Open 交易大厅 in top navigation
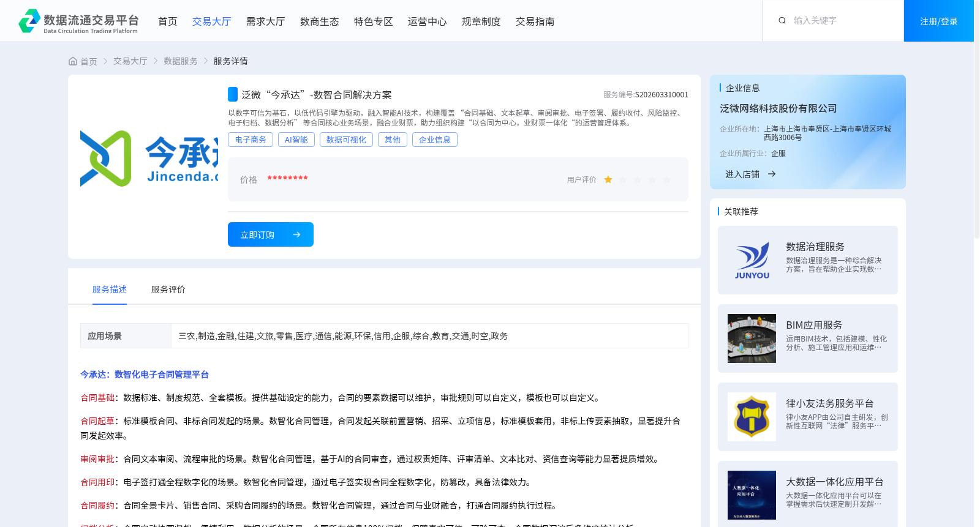 [x=212, y=21]
